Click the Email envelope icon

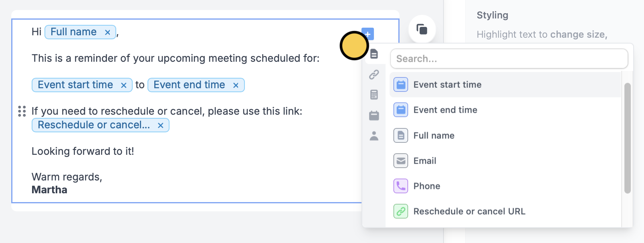coord(400,161)
